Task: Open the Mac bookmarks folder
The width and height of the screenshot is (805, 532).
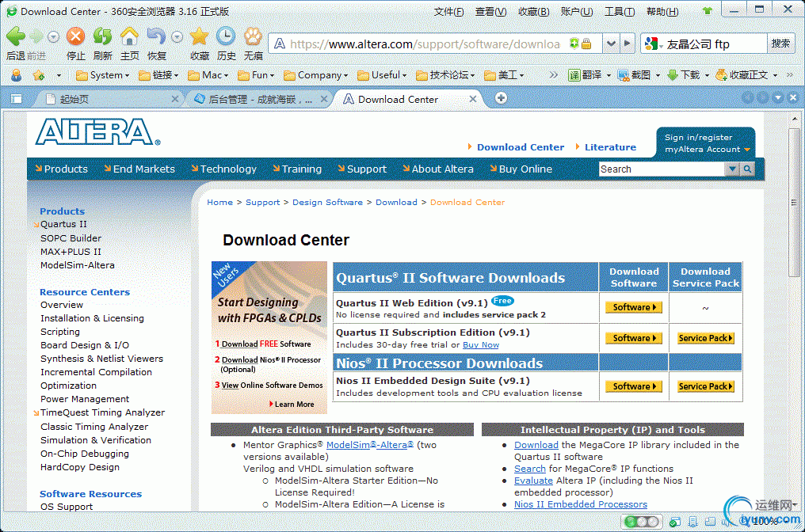Action: [x=208, y=75]
